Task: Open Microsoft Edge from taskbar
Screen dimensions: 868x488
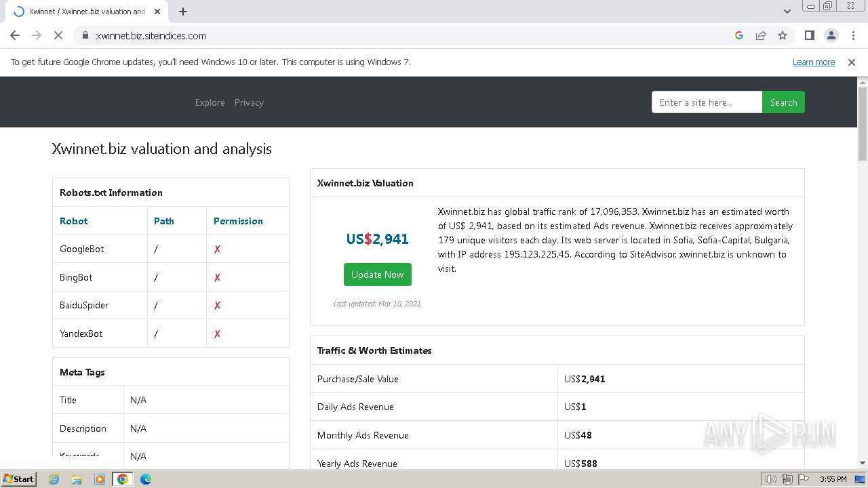Action: [146, 479]
